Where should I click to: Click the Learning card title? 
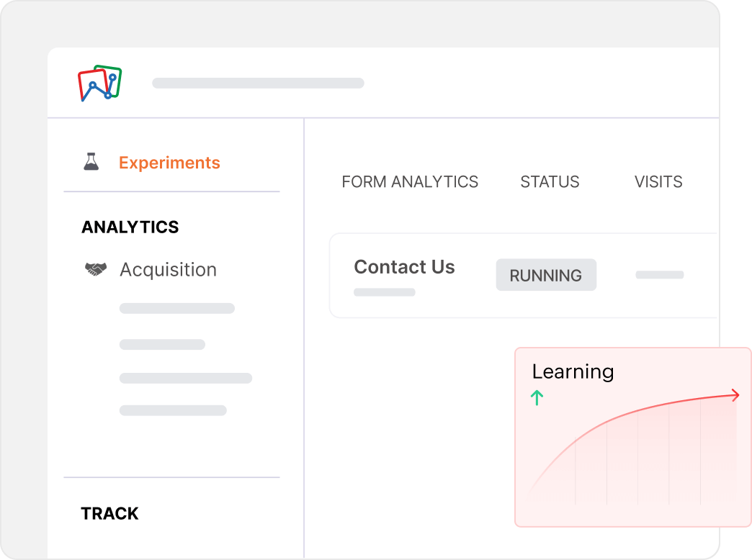[573, 371]
